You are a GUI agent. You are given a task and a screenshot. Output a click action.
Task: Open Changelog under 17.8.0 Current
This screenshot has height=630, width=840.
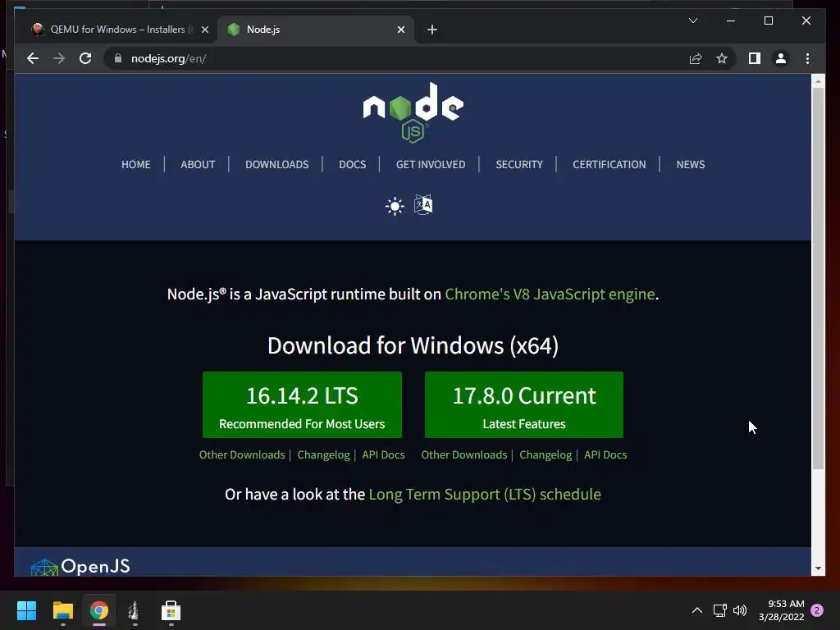click(x=546, y=454)
